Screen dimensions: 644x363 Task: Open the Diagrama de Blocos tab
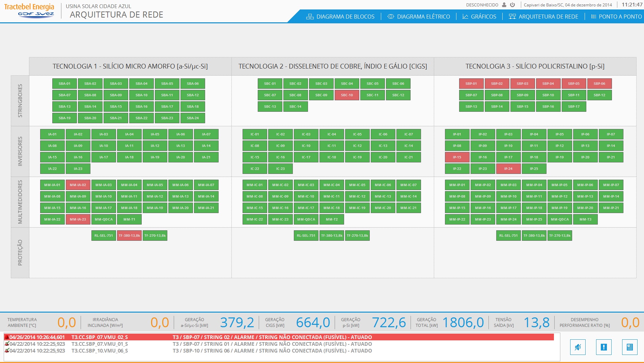click(x=340, y=17)
